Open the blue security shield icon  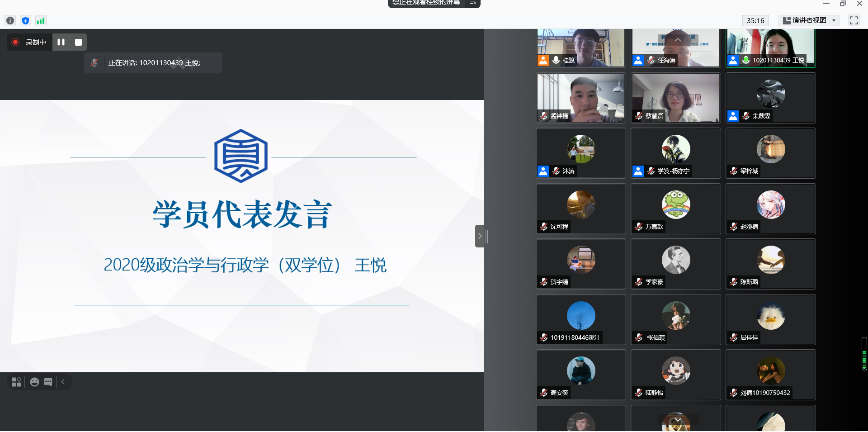coord(26,20)
